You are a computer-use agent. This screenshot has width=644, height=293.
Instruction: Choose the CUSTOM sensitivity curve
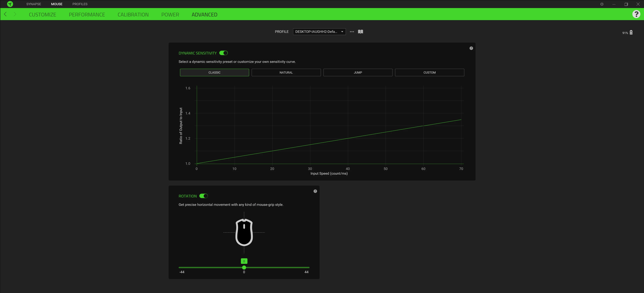429,72
